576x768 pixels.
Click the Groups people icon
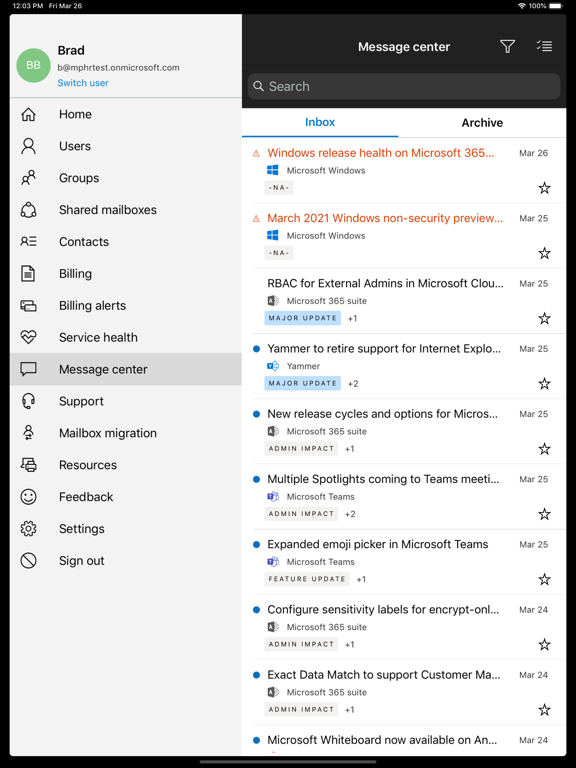(28, 178)
